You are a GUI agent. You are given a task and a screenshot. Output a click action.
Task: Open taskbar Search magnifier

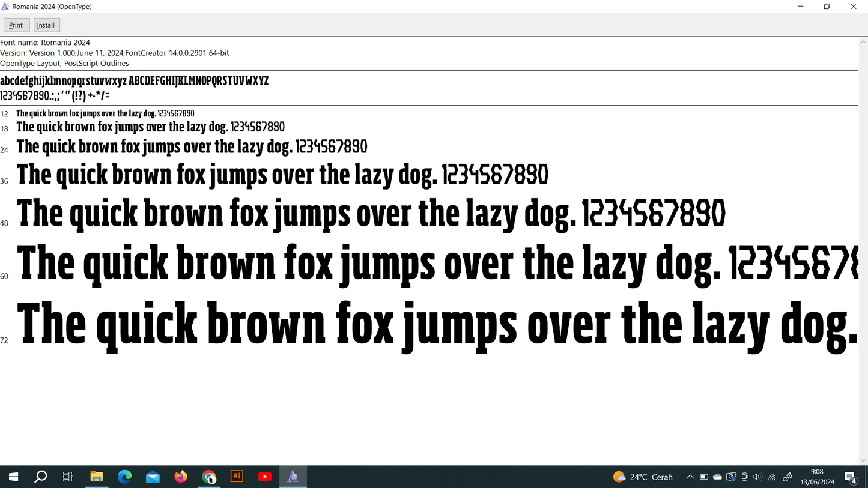pos(41,477)
